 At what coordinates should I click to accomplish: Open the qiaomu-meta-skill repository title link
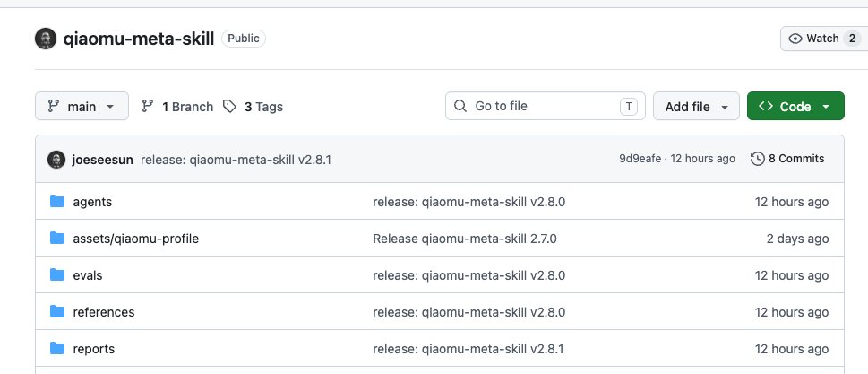(x=138, y=39)
